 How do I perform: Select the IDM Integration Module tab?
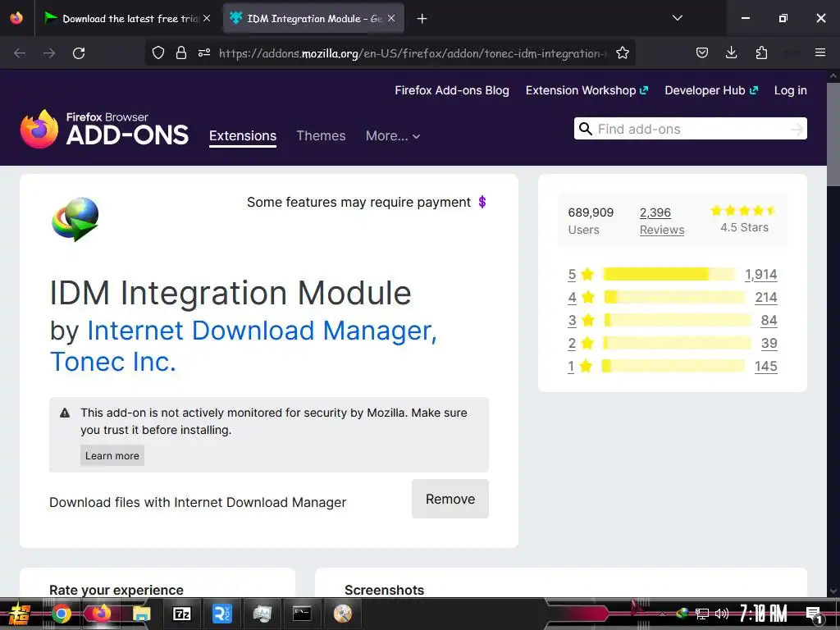pyautogui.click(x=313, y=19)
